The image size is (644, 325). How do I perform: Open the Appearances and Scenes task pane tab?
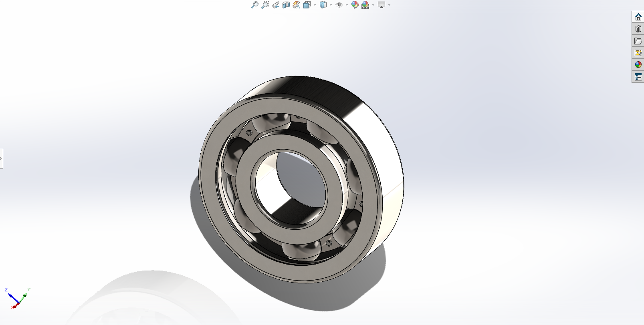click(638, 64)
